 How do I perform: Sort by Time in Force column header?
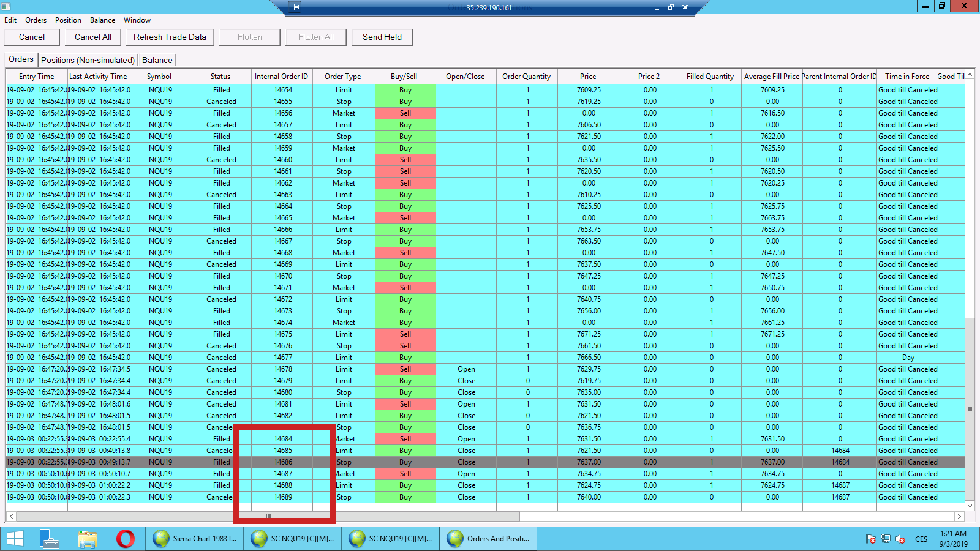(907, 77)
